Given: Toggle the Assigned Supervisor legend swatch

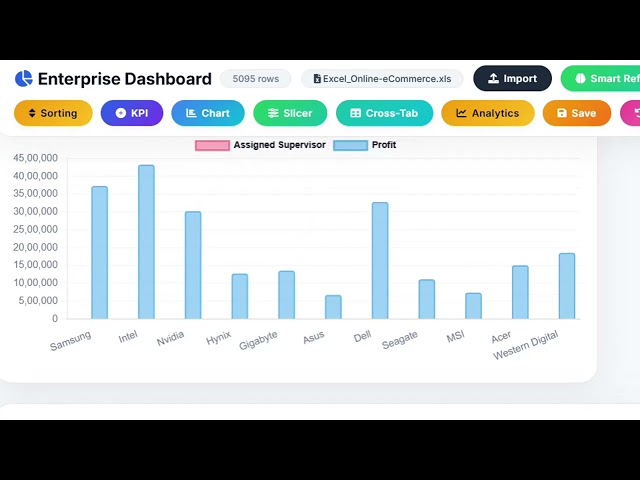Looking at the screenshot, I should 212,145.
